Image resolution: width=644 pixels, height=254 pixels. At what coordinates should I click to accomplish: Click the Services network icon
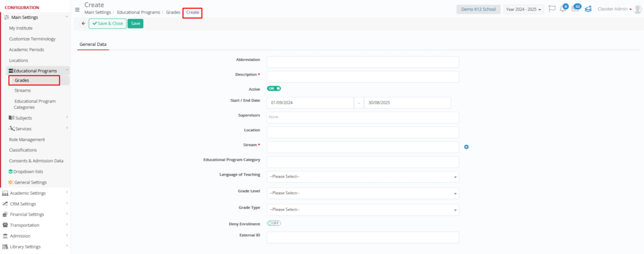coord(12,129)
